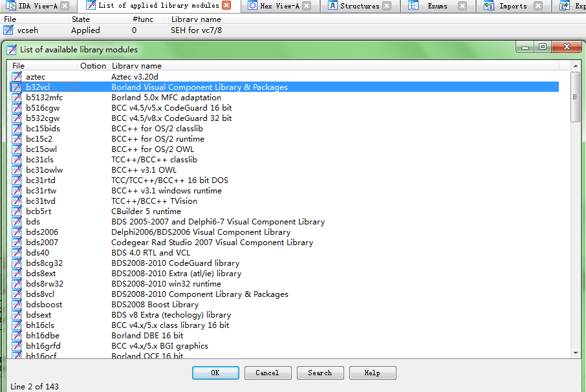Image resolution: width=586 pixels, height=392 pixels.
Task: Close the Imports tab
Action: point(537,6)
